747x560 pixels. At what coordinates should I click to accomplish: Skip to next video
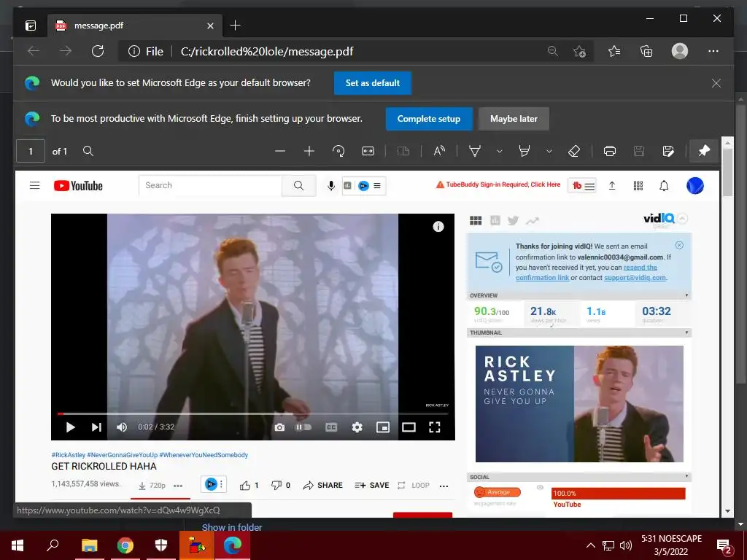[x=96, y=427]
